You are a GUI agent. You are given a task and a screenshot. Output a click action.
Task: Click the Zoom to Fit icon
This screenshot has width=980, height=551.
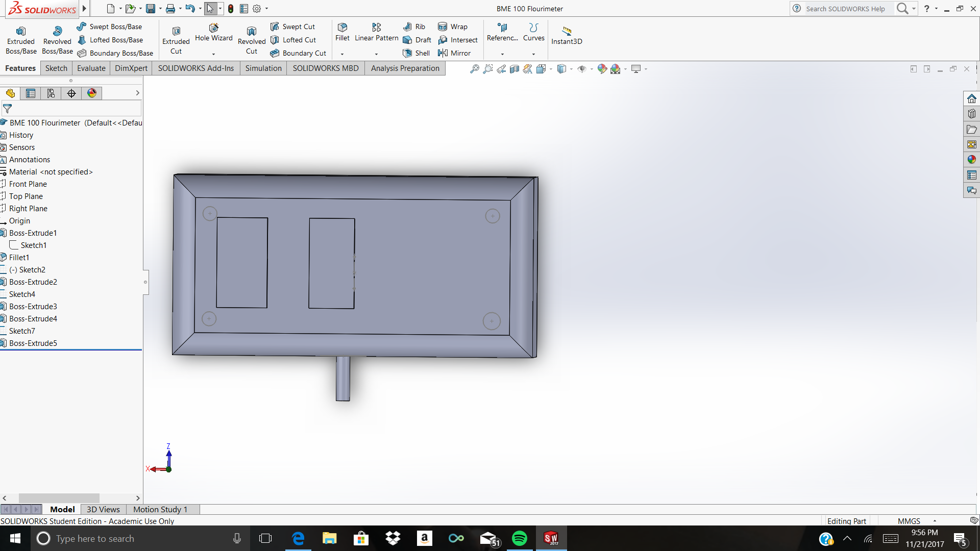click(475, 69)
